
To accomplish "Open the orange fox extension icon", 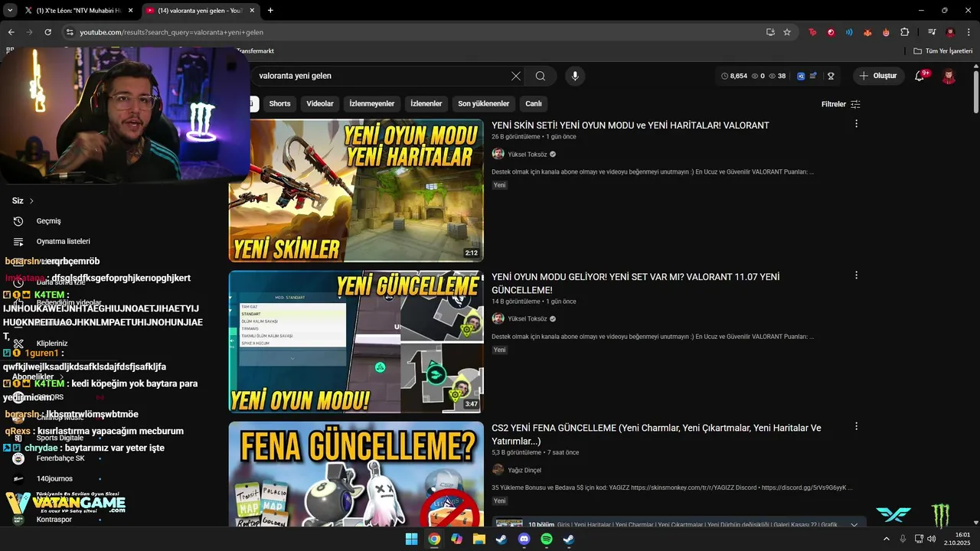I will [x=867, y=32].
